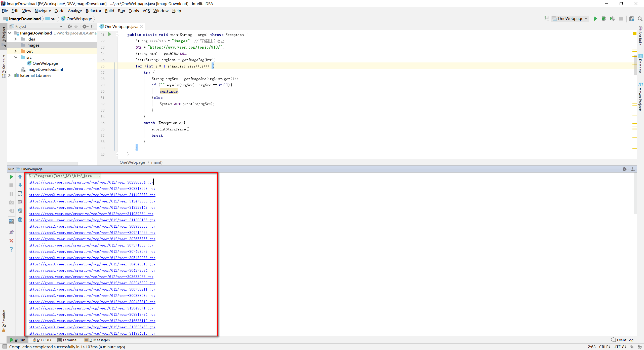Open veer-302386254.jpg link in console
Image resolution: width=644 pixels, height=350 pixels.
91,182
